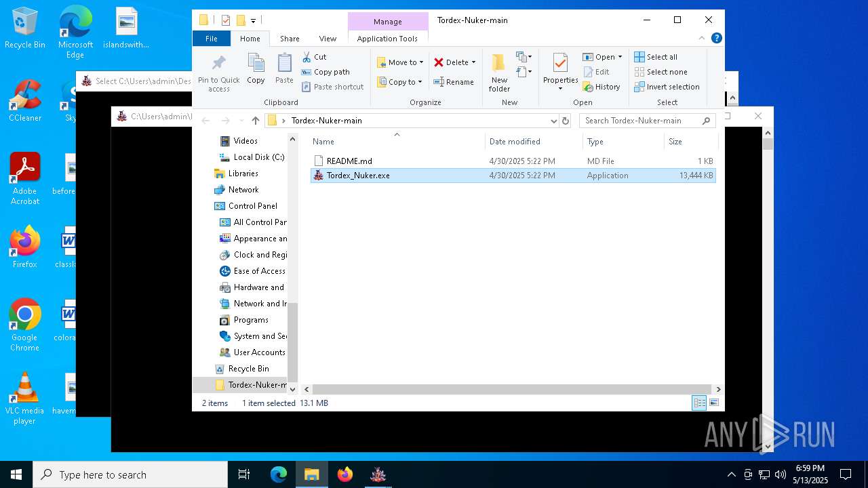Open the CCleaner desktop shortcut

(x=25, y=101)
